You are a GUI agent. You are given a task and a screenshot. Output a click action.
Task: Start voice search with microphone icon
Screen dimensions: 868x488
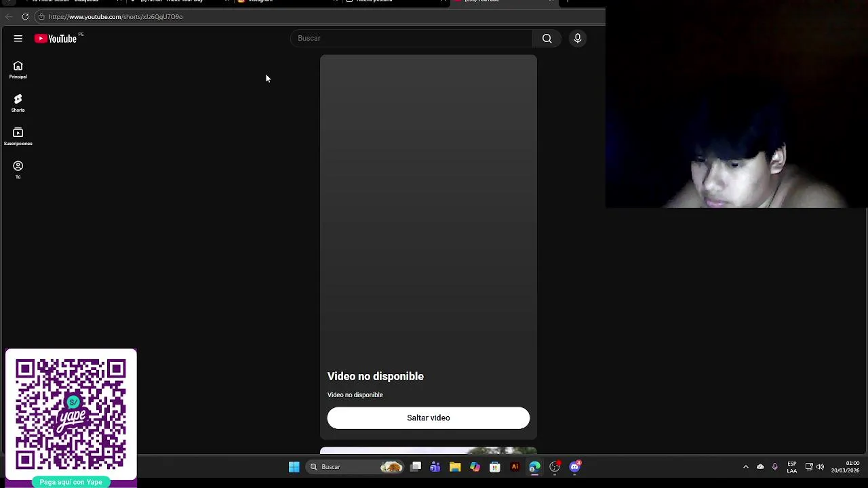click(578, 39)
